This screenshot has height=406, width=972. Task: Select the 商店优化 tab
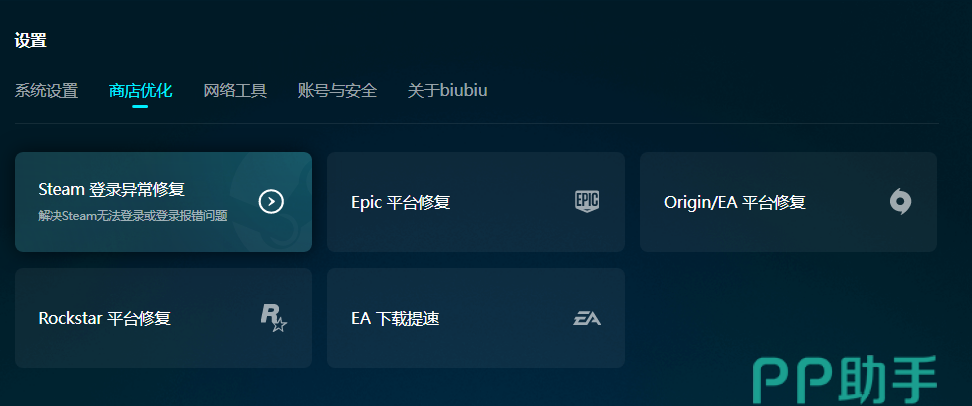click(140, 91)
